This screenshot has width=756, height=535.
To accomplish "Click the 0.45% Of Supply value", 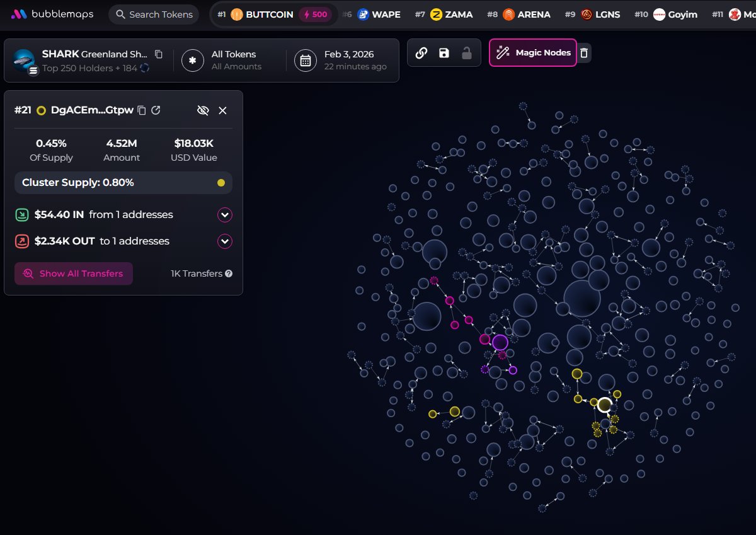I will (x=52, y=144).
